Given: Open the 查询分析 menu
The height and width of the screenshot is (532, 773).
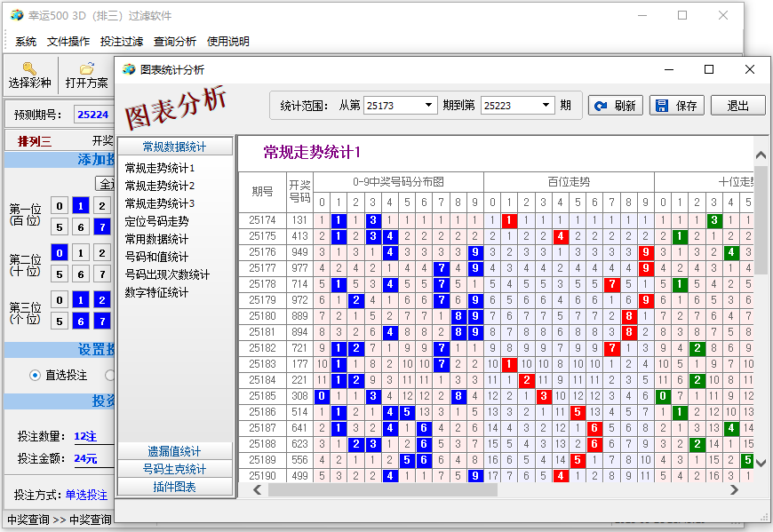Looking at the screenshot, I should click(x=175, y=41).
